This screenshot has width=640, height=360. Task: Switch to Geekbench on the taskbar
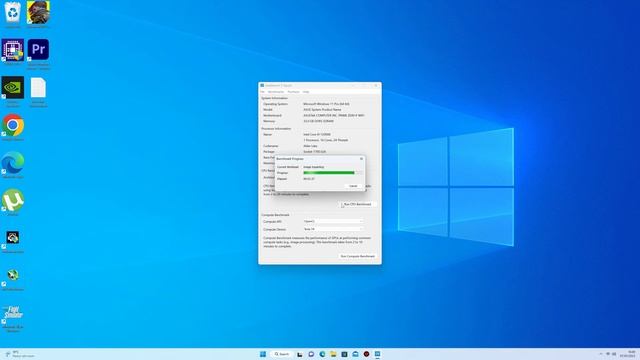pos(378,354)
